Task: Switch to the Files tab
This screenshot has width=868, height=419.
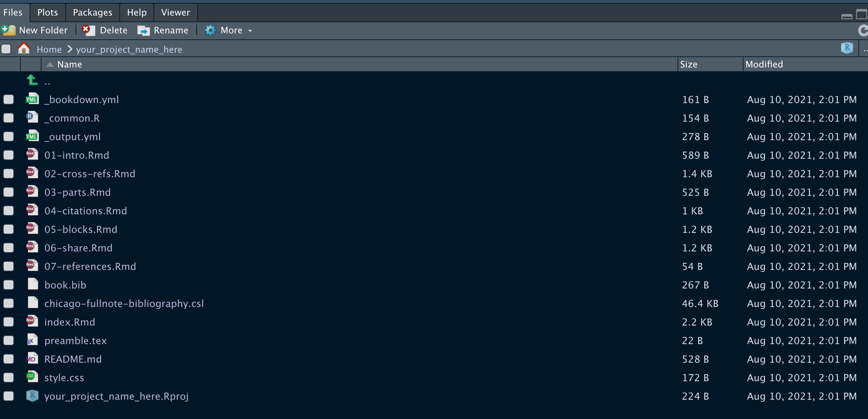Action: pyautogui.click(x=13, y=13)
